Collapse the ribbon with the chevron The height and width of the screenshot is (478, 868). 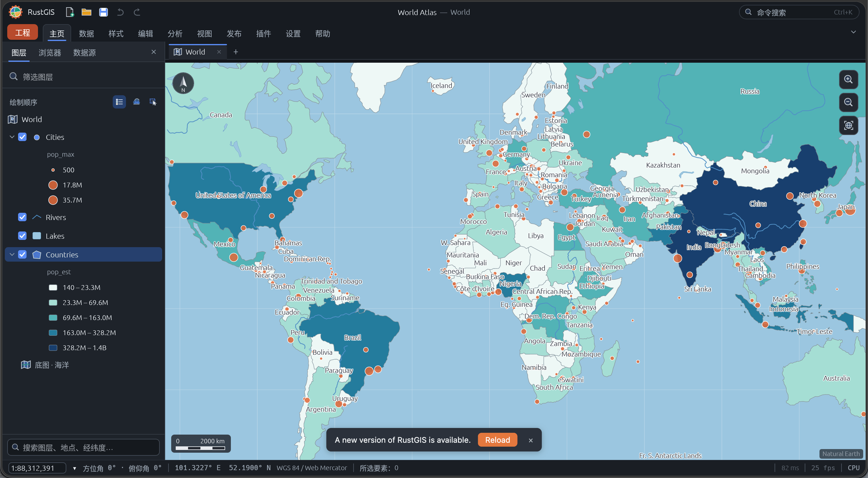[x=853, y=32]
